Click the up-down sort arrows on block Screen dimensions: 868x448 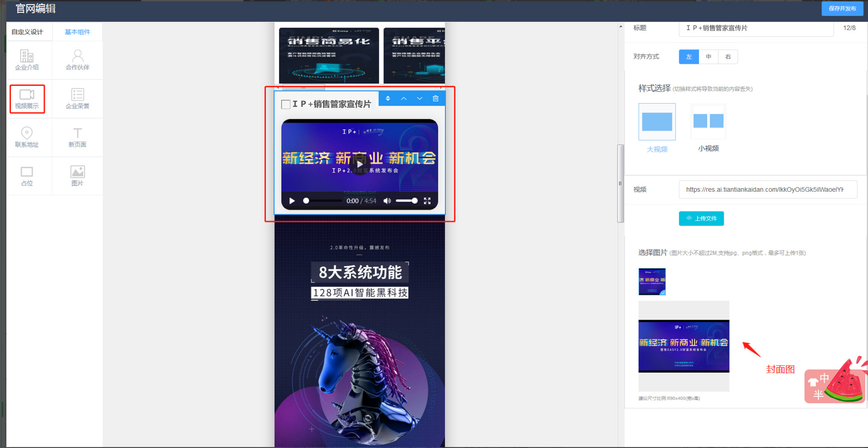pyautogui.click(x=388, y=99)
